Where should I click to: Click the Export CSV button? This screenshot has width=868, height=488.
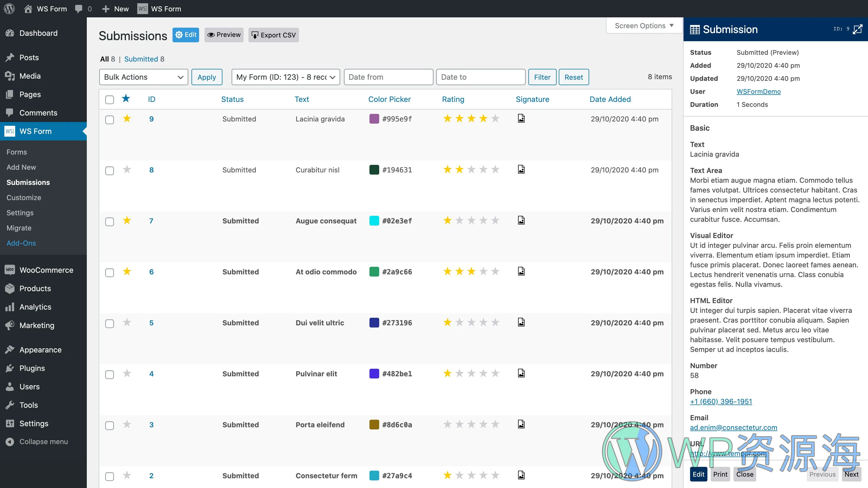[274, 35]
